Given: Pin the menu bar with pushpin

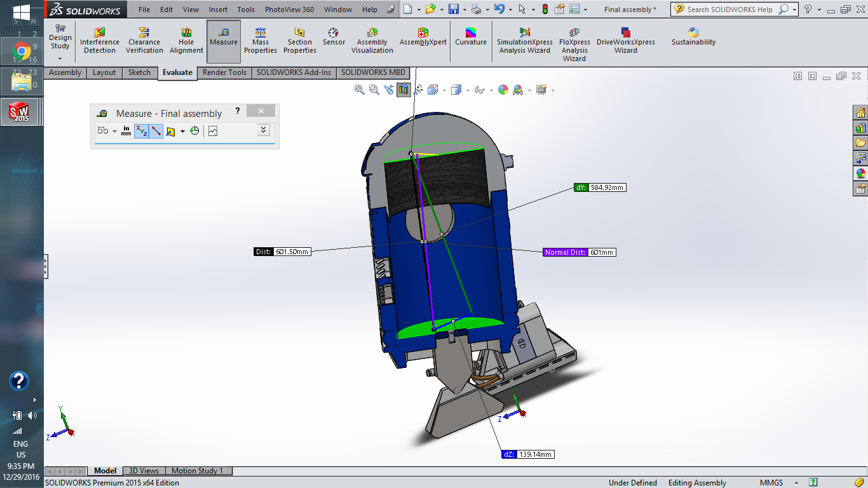Looking at the screenshot, I should tap(390, 10).
